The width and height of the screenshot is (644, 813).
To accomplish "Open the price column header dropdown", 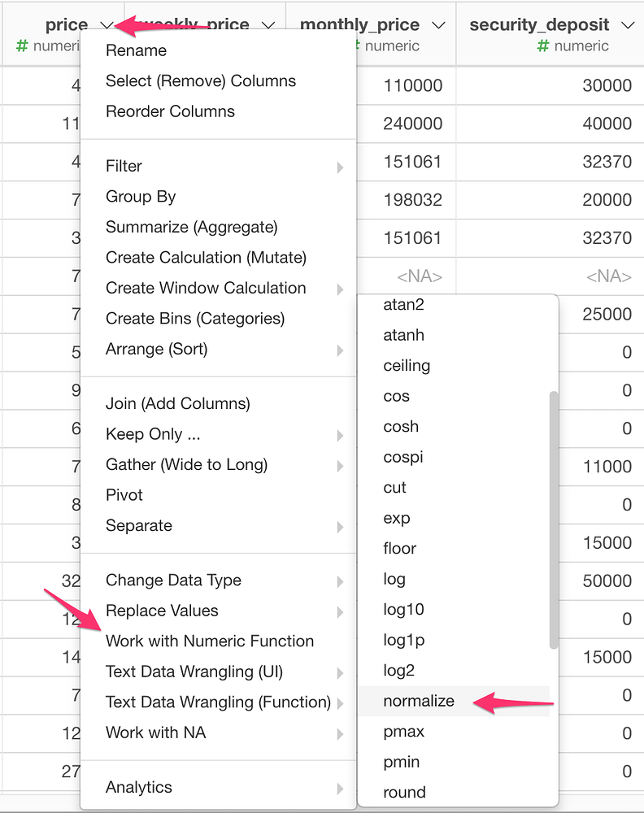I will point(106,24).
